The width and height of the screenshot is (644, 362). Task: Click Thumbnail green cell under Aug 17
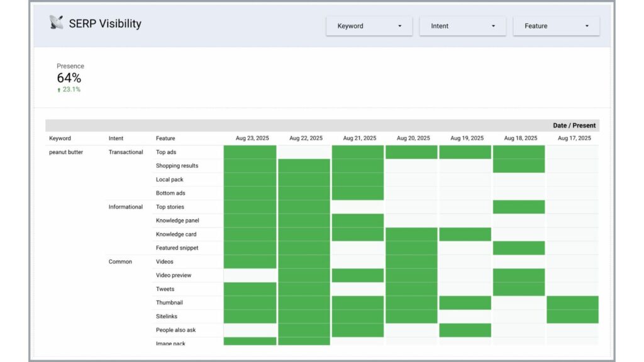tap(572, 303)
